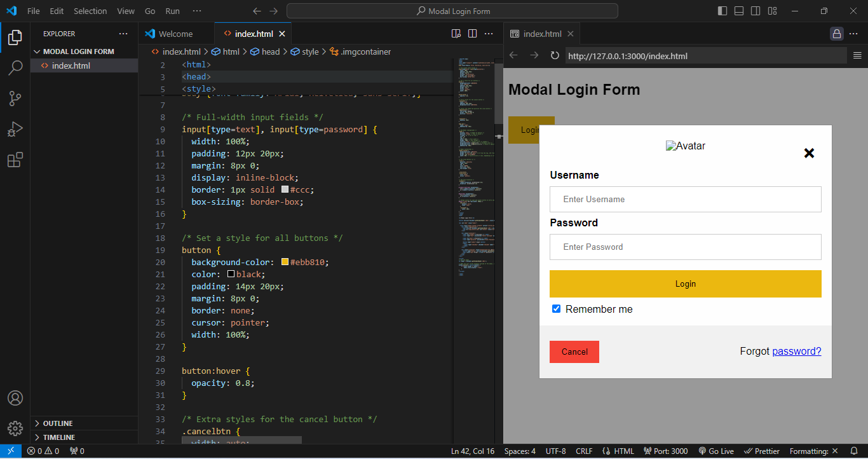
Task: Collapse the MODAL LOGIN FORM folder
Action: point(84,51)
